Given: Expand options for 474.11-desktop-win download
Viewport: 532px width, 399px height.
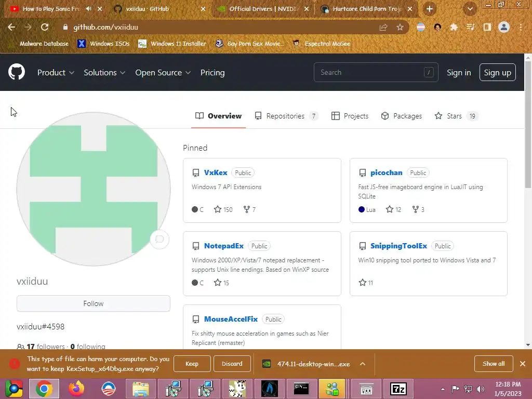Looking at the screenshot, I should coord(362,364).
